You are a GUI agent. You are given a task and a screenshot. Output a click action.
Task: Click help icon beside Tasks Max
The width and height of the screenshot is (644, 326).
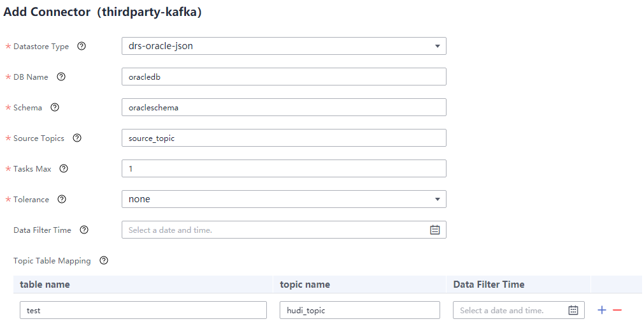tap(64, 168)
